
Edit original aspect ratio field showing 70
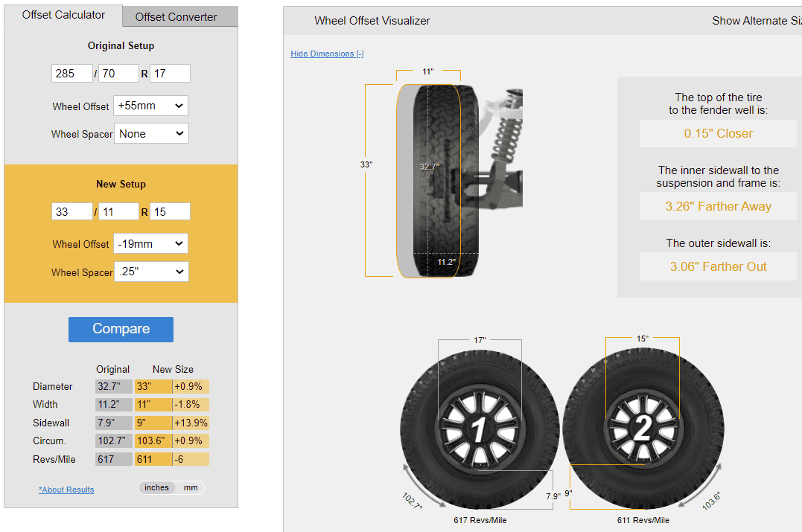118,74
